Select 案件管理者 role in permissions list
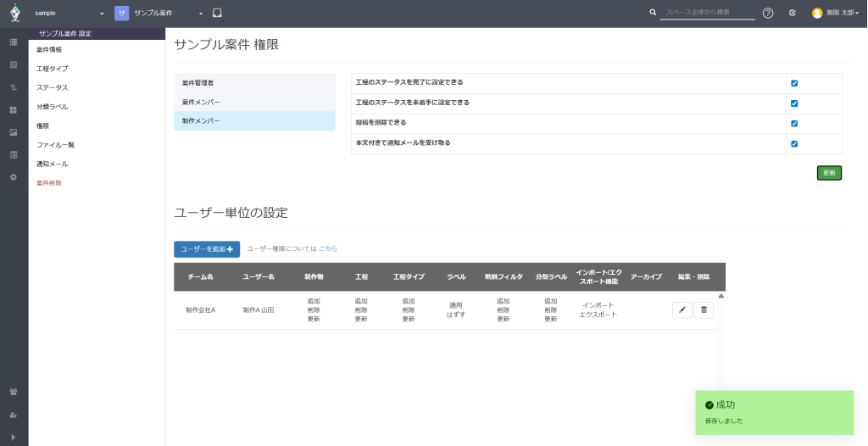Screen dimensions: 868x446 tap(254, 83)
